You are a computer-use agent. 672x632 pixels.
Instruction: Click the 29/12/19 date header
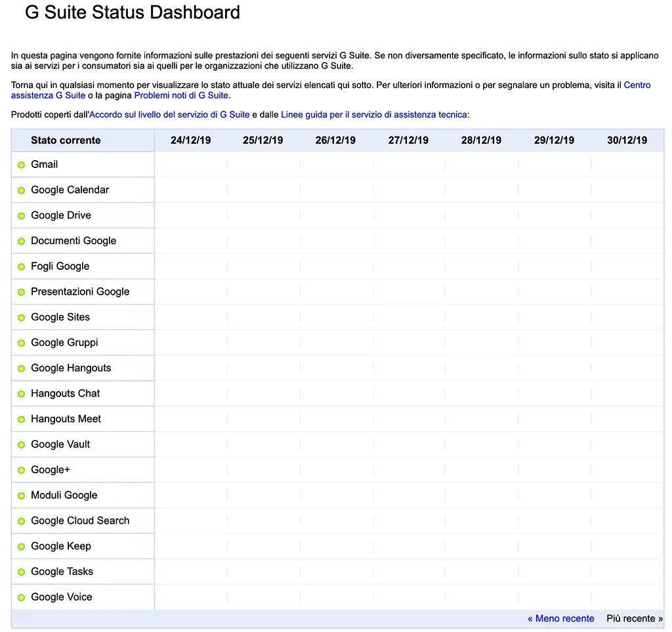point(554,140)
